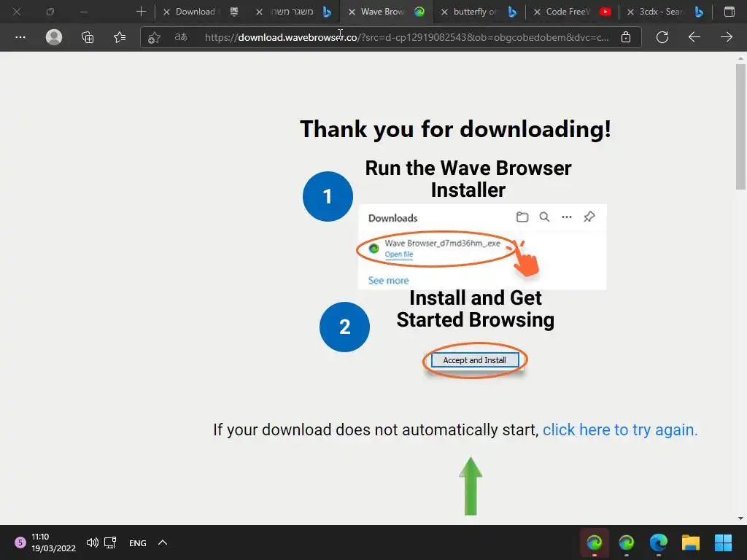Screen dimensions: 747x560
Task: Open the Collections panel icon
Action: click(x=88, y=37)
